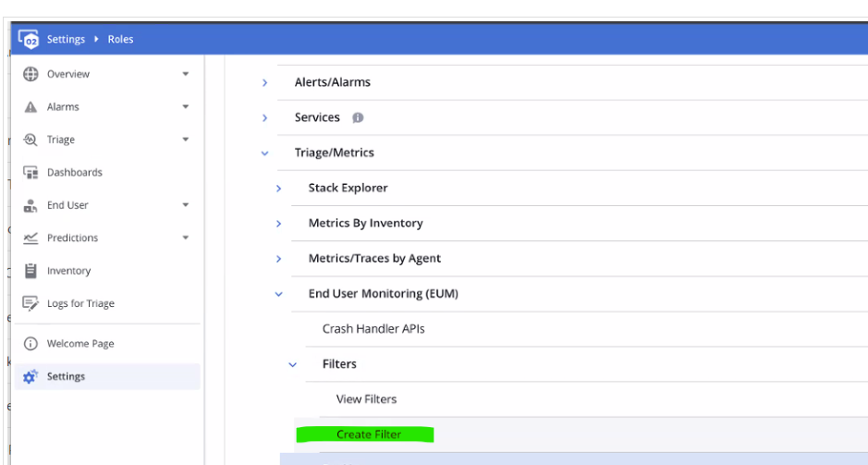Screen dimensions: 868x465
Task: Click the Settings gear icon
Action: pos(30,376)
